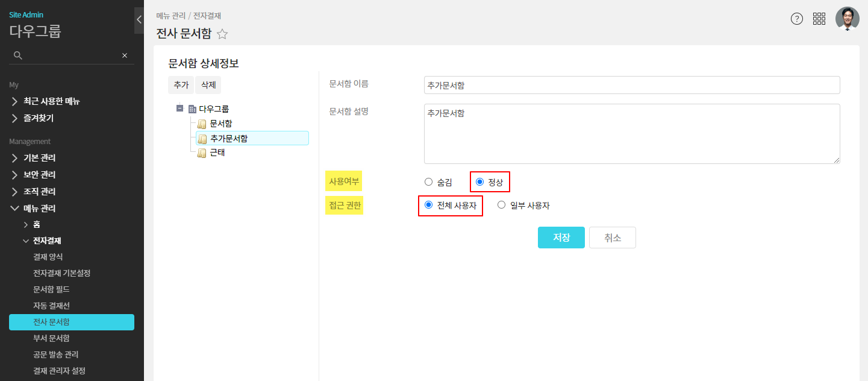The image size is (868, 381).
Task: Select the 숨김 radio option
Action: 429,182
